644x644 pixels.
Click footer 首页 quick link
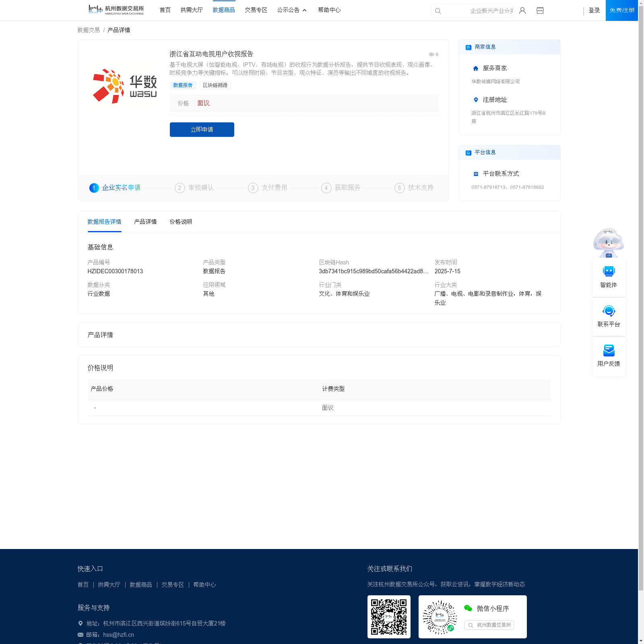(x=83, y=585)
